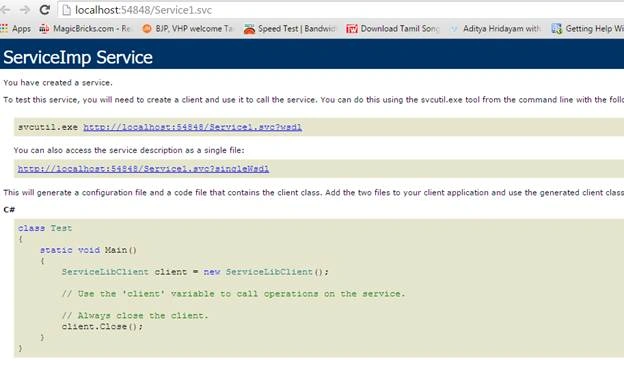Click the 'new ServiceLibClient()' code line
This screenshot has height=366, width=624.
(x=195, y=272)
